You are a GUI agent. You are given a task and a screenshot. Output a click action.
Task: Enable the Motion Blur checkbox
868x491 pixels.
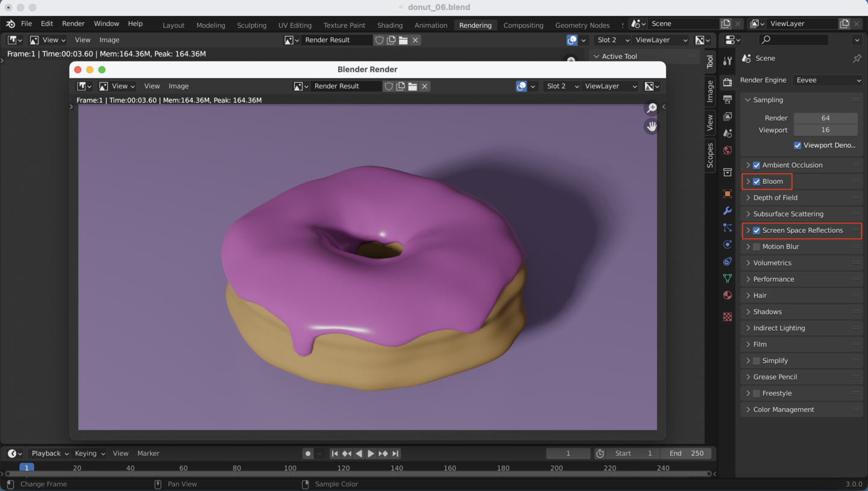[756, 247]
